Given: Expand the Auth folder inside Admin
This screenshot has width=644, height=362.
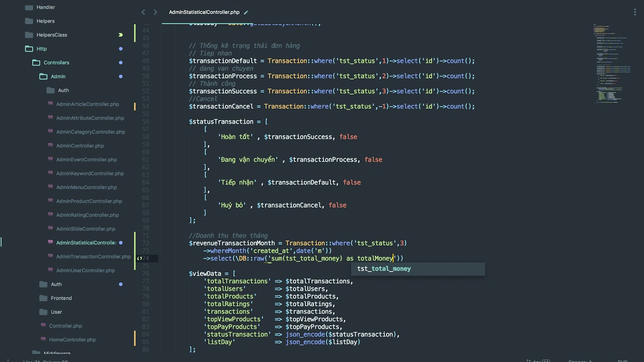Looking at the screenshot, I should (50, 90).
